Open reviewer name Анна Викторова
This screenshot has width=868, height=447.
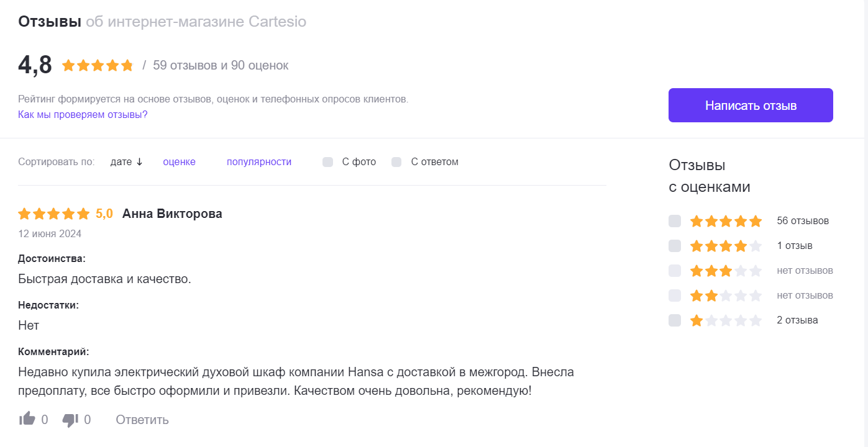(x=172, y=214)
